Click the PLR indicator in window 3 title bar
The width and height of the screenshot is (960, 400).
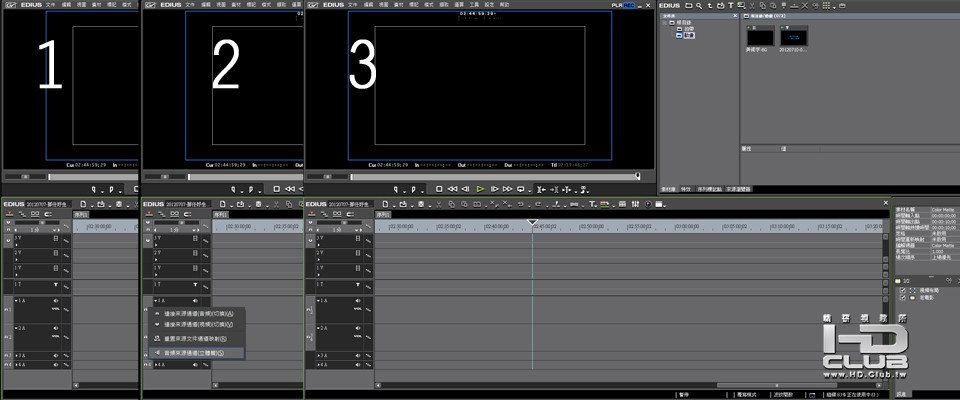click(x=617, y=5)
